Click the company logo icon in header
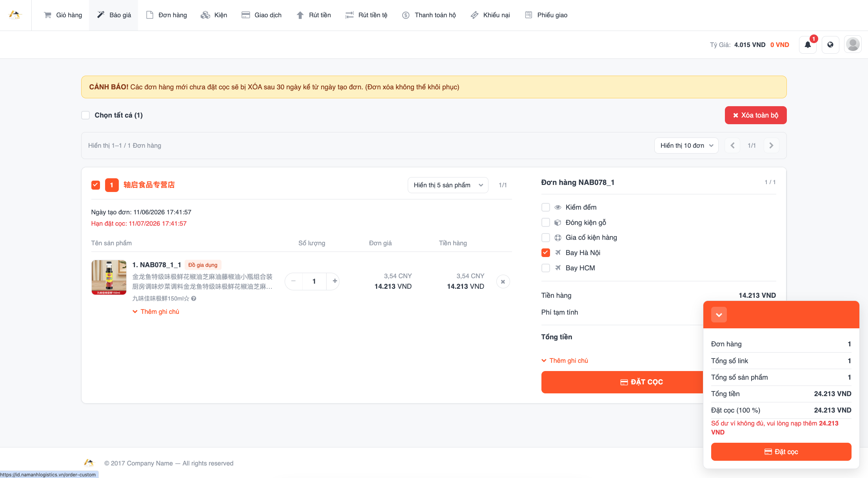 click(x=15, y=15)
